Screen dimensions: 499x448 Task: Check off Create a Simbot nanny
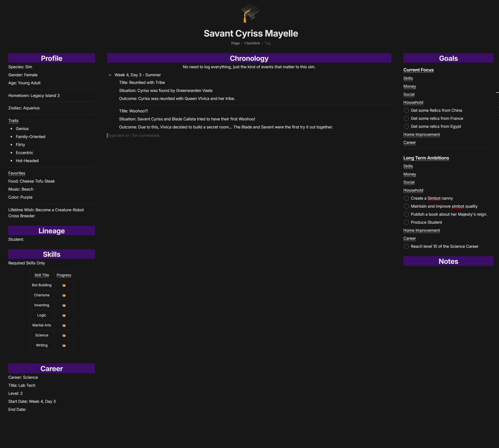click(406, 198)
